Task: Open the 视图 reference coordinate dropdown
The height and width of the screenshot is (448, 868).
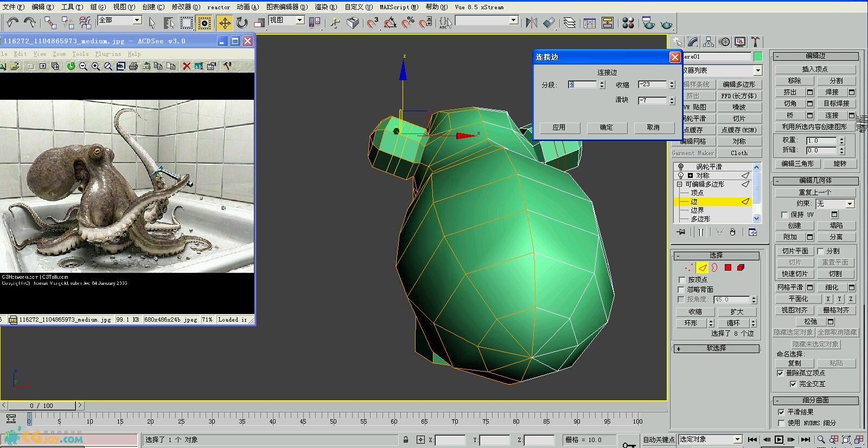Action: point(299,20)
